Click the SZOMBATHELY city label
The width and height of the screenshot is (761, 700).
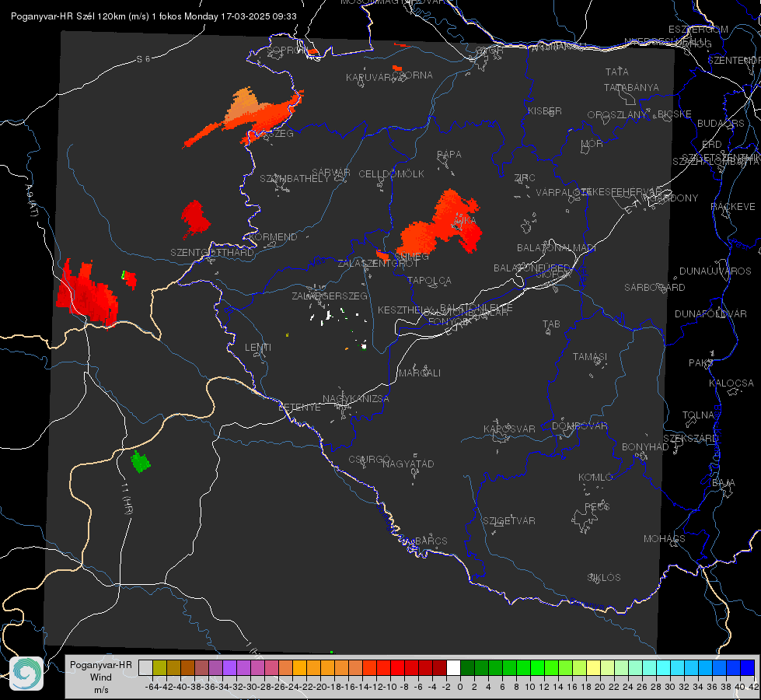294,179
